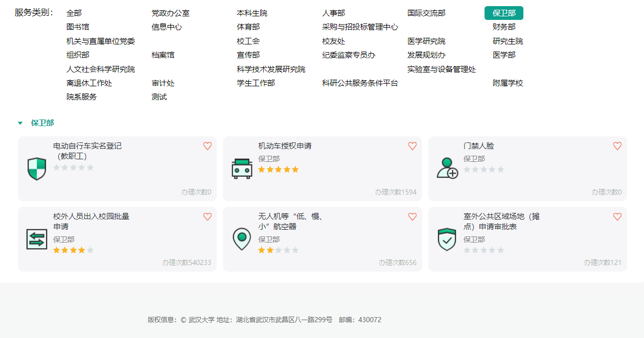Click the location pin icon for 无人机 service
The image size is (644, 338).
pos(242,238)
